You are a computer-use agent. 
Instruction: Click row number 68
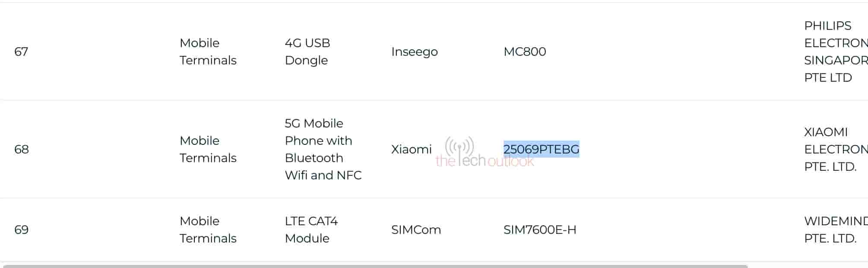(x=22, y=149)
